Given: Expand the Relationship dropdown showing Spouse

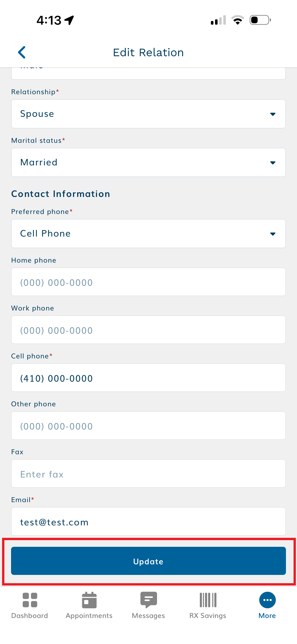Looking at the screenshot, I should click(148, 114).
